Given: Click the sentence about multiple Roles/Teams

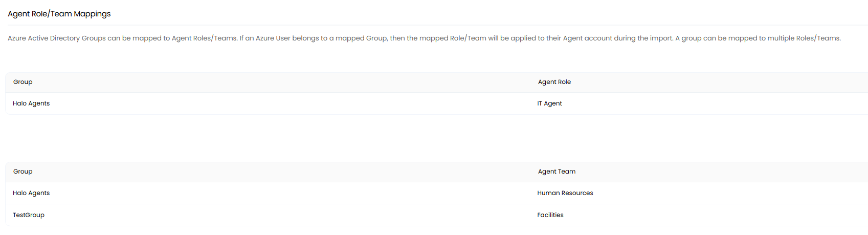Looking at the screenshot, I should (758, 38).
